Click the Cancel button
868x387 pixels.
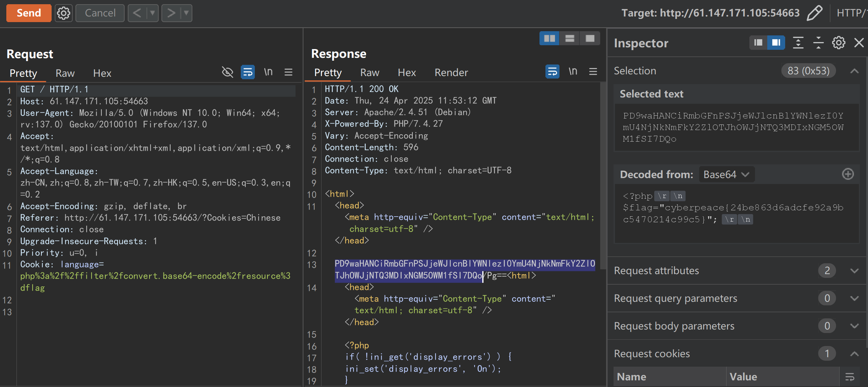click(100, 13)
